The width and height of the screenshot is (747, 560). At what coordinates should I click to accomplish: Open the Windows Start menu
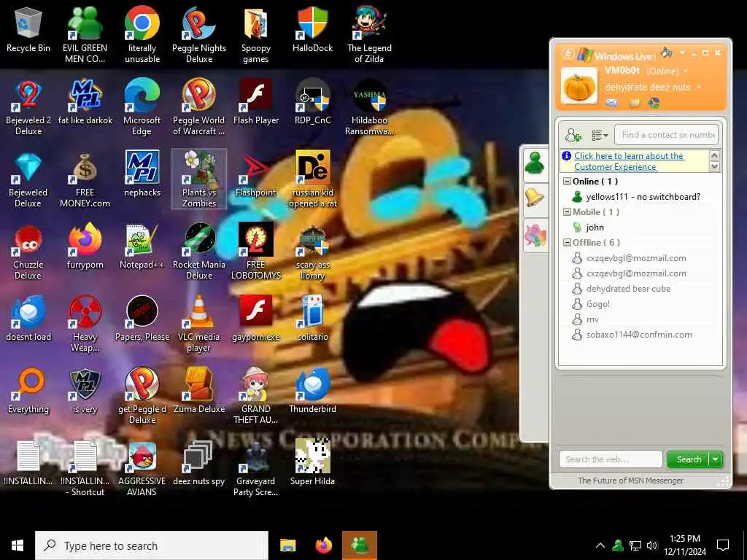(x=18, y=545)
